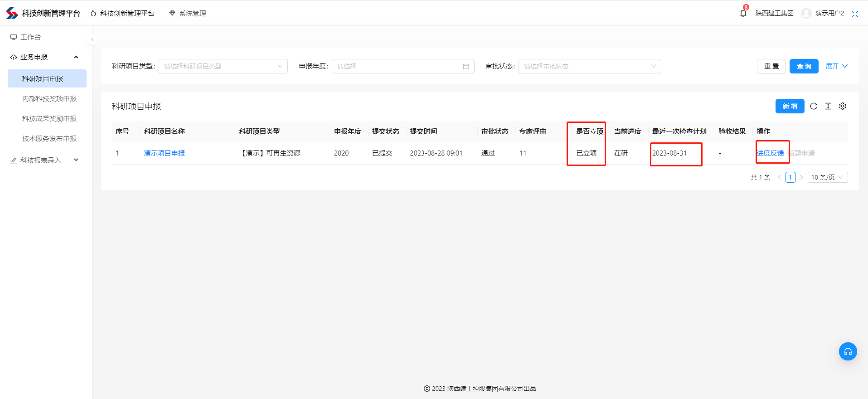Open the calendar icon in 申报年度 field
This screenshot has width=868, height=399.
click(466, 66)
